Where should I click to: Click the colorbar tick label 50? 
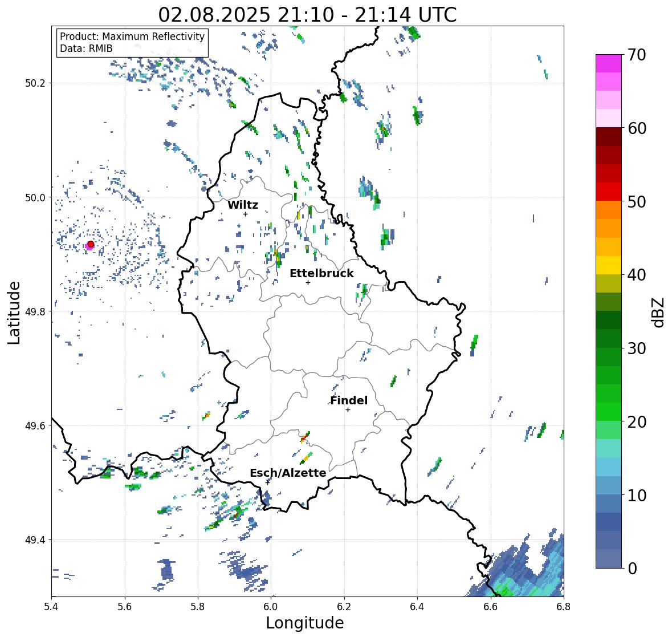click(x=637, y=201)
